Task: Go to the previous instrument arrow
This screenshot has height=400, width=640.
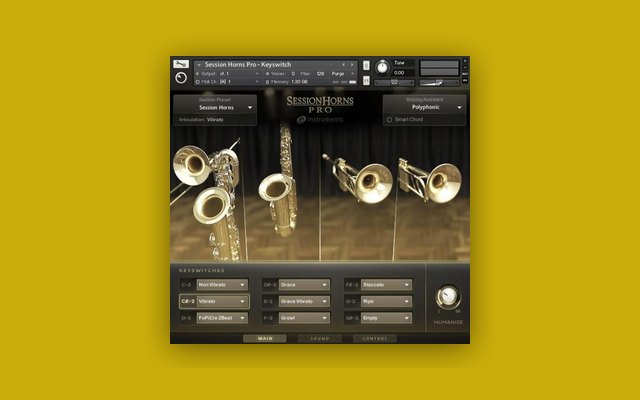Action: 344,64
